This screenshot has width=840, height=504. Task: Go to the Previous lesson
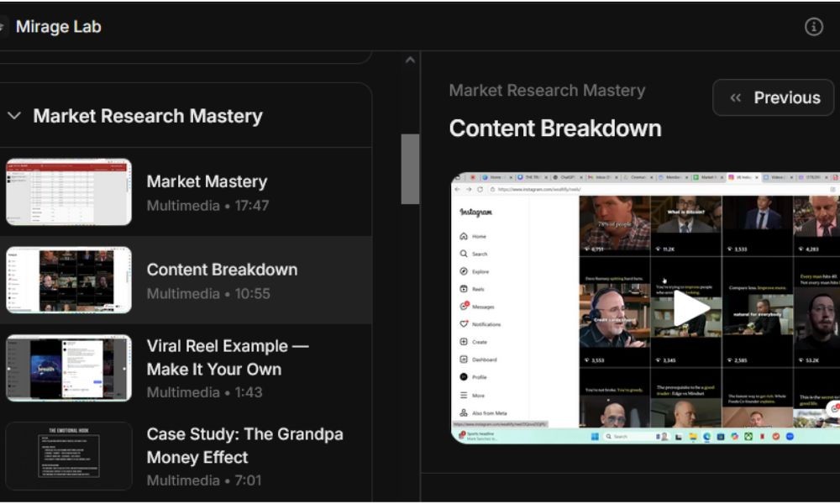click(773, 97)
